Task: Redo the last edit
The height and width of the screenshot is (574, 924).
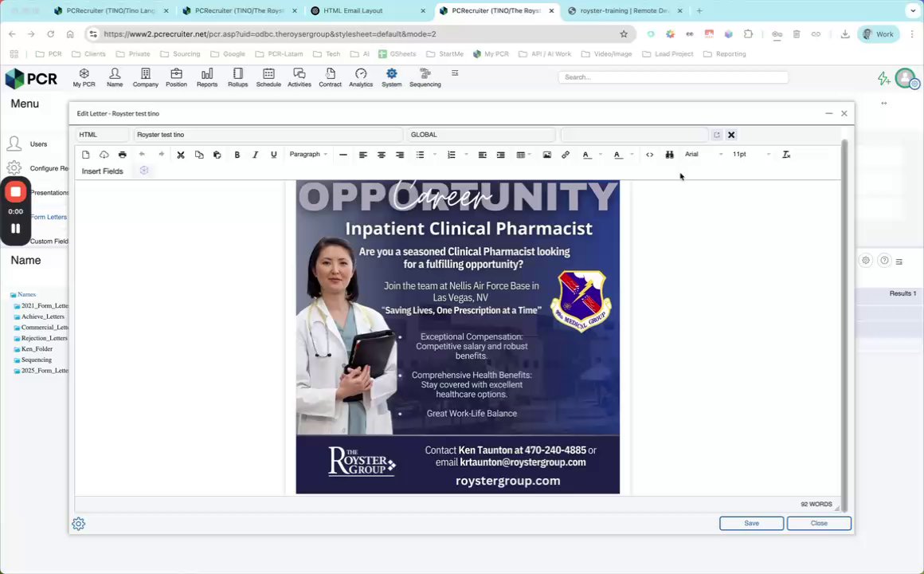Action: click(161, 155)
